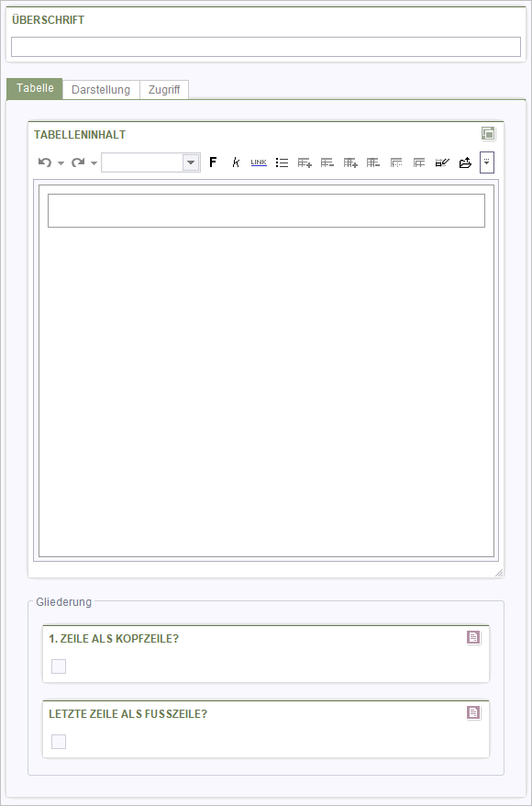This screenshot has height=806, width=532.
Task: Click the open folder import icon
Action: [x=465, y=163]
